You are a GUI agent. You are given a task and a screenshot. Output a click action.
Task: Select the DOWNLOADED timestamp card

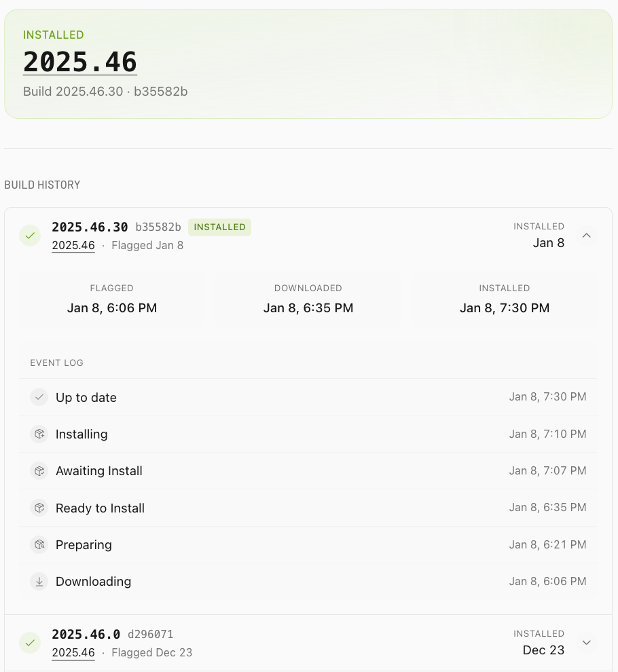[x=308, y=299]
